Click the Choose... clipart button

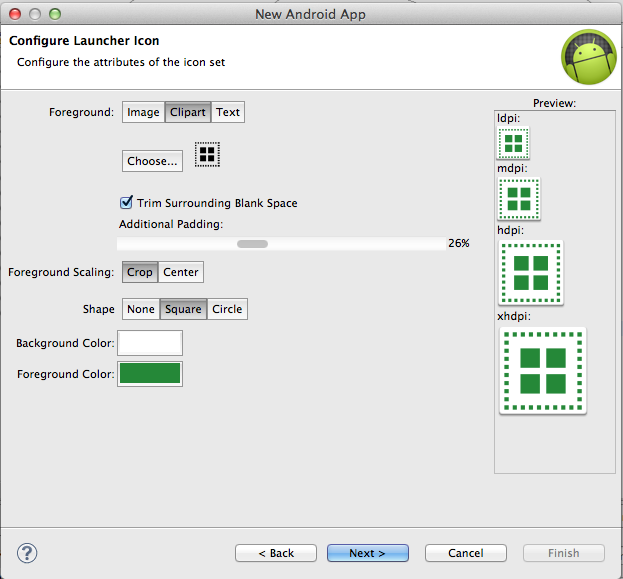152,161
